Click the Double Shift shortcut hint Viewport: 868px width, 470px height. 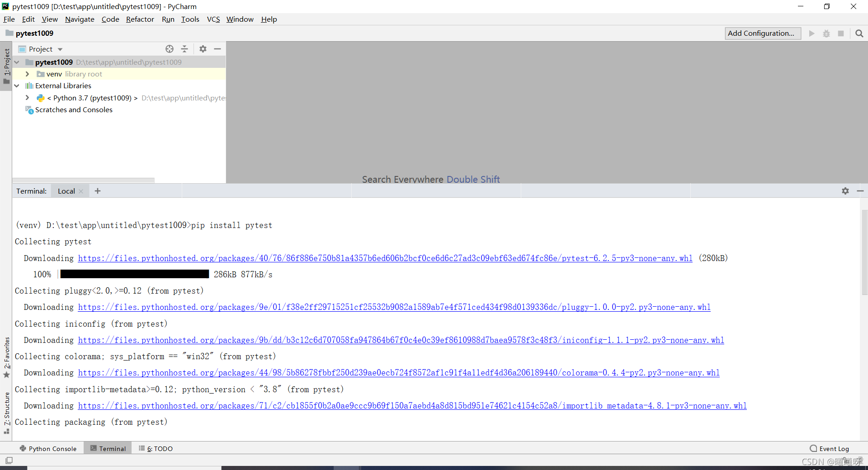click(x=473, y=180)
